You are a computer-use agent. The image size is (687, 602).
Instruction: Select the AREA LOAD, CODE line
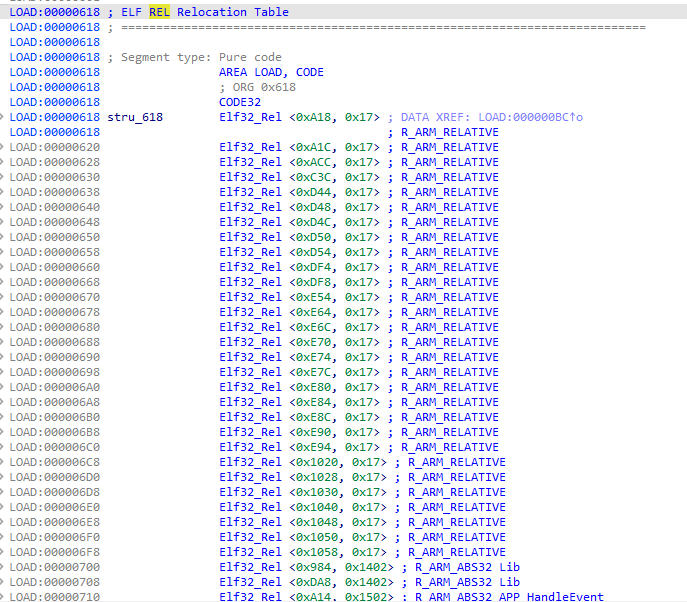click(x=271, y=72)
